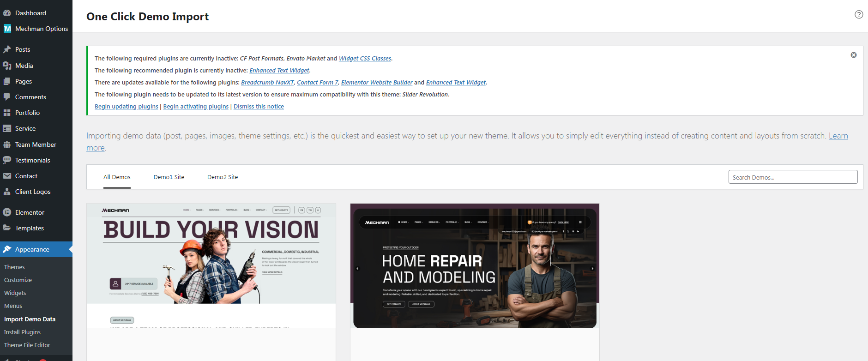Open Templates folder icon in sidebar
Screen dimensions: 868x361
[x=7, y=228]
